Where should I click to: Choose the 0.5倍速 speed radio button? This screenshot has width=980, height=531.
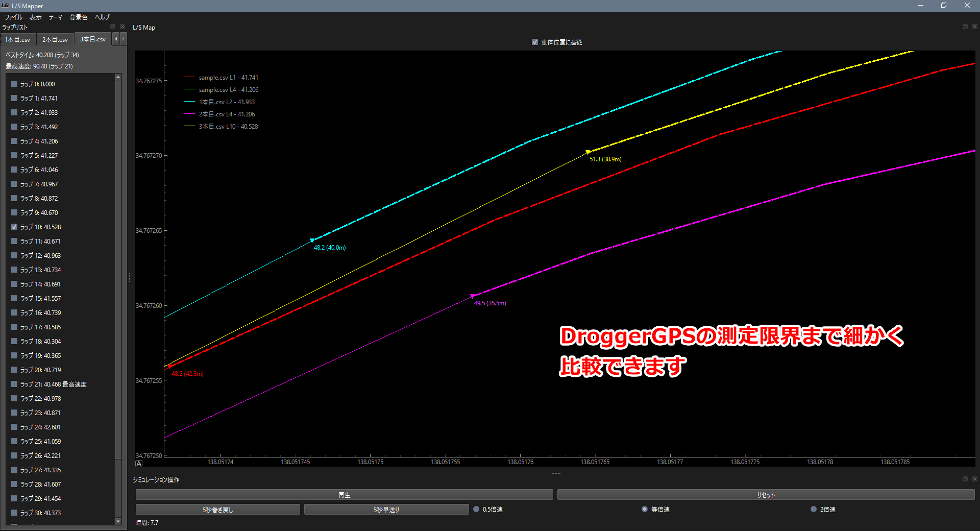pyautogui.click(x=476, y=509)
